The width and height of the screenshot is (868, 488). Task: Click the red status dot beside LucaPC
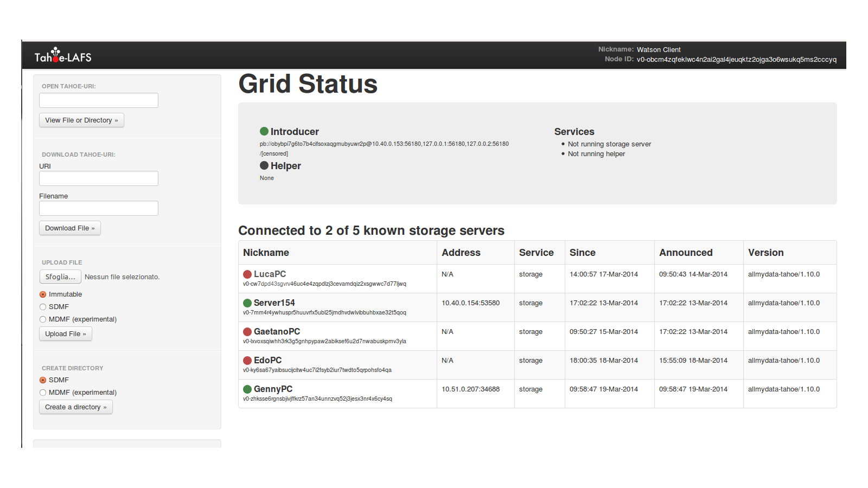click(247, 274)
